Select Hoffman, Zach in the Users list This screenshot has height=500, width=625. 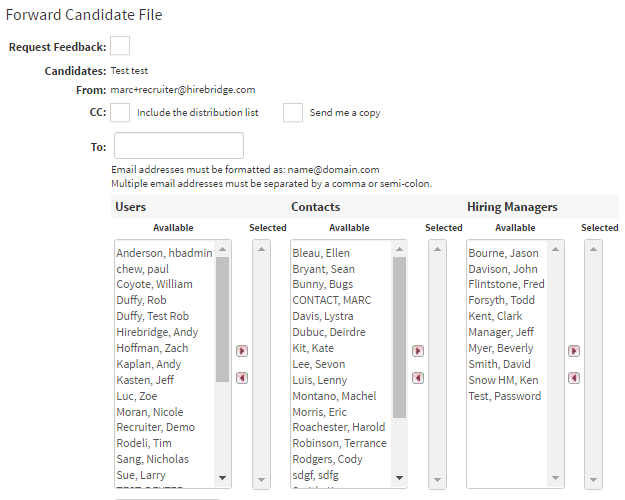pos(151,348)
